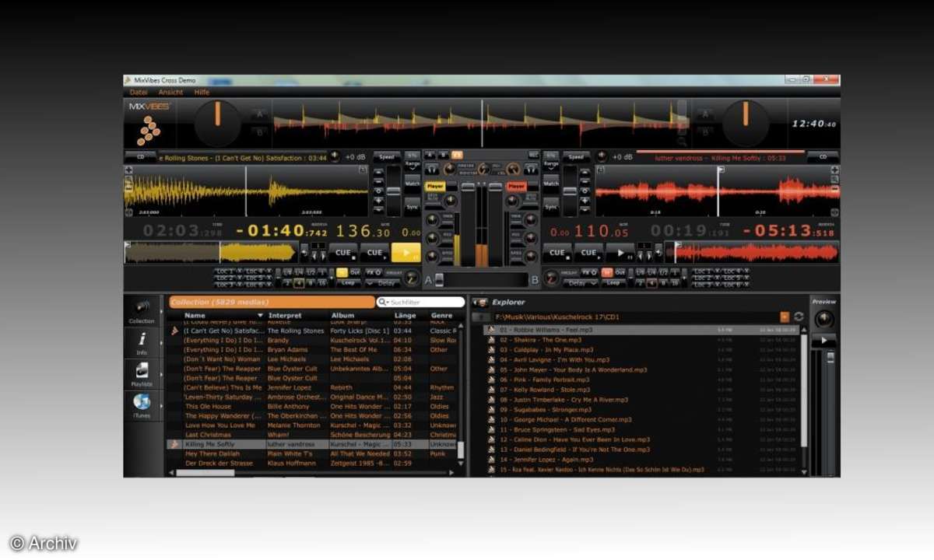Reset pitch on the right deck

(x=585, y=191)
